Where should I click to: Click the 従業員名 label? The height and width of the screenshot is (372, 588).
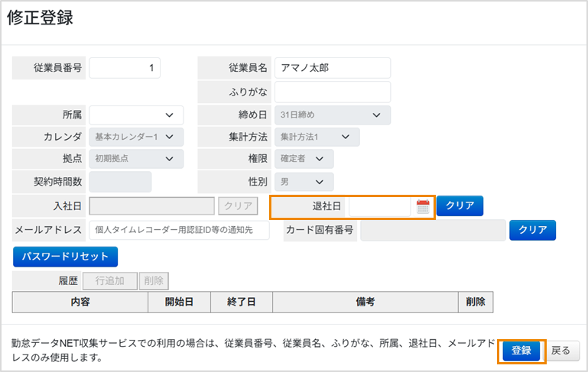click(x=248, y=68)
